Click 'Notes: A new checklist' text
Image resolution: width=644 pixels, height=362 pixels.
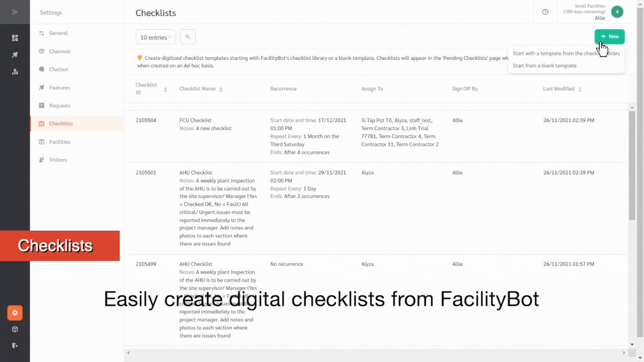tap(205, 129)
